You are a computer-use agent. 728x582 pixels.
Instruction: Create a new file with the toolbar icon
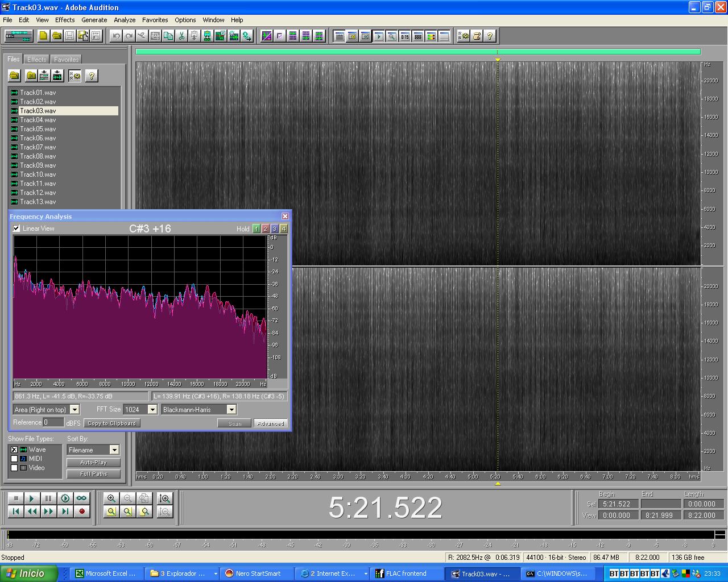tap(44, 36)
